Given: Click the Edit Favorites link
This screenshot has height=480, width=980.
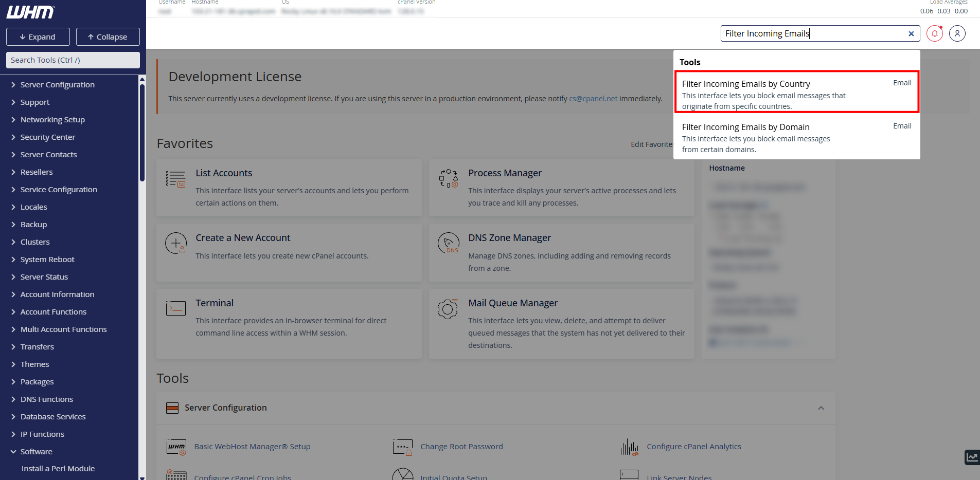Looking at the screenshot, I should (x=652, y=144).
